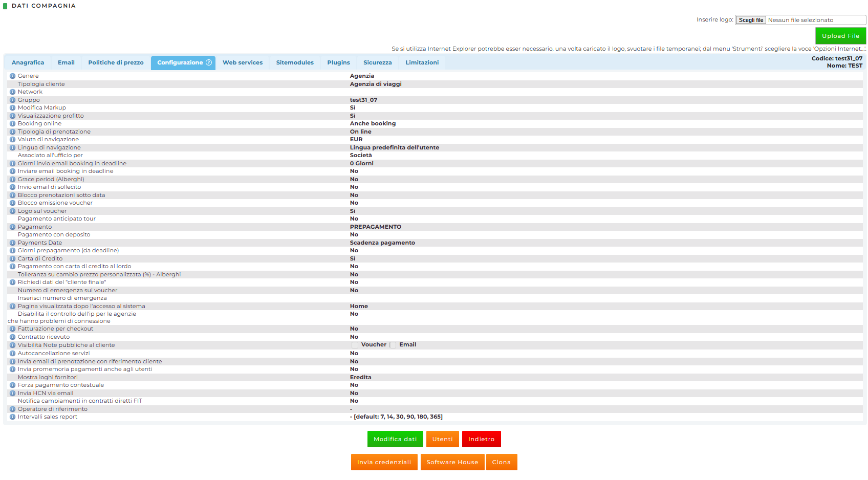868x480 pixels.
Task: Click the info icon next to Booking online
Action: 12,124
